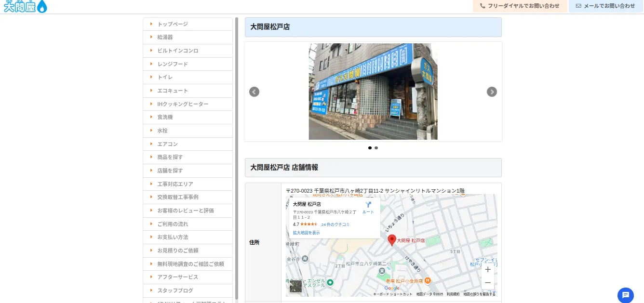Open お客様のレビューと評価 sidebar item

click(x=188, y=211)
